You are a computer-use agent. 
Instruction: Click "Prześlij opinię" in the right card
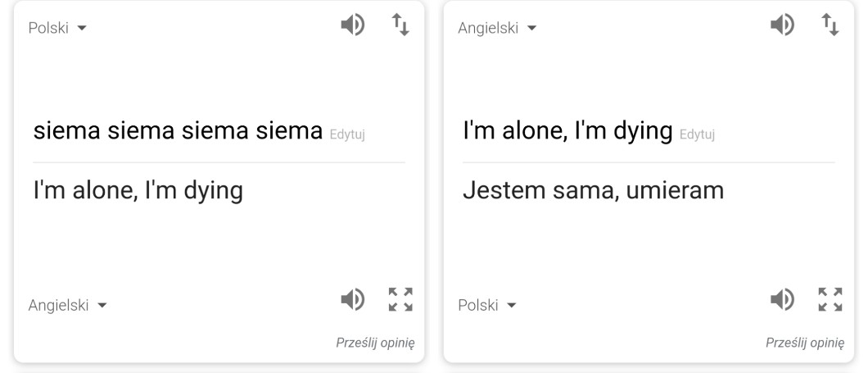[804, 342]
